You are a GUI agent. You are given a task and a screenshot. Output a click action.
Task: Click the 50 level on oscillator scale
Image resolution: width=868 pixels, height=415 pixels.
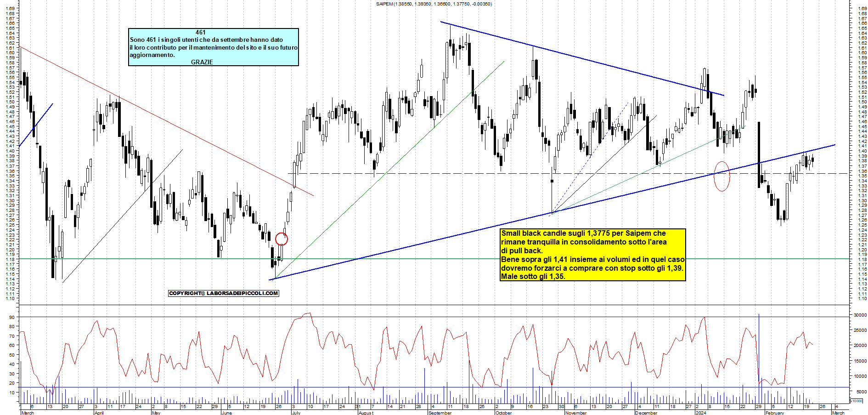11,355
